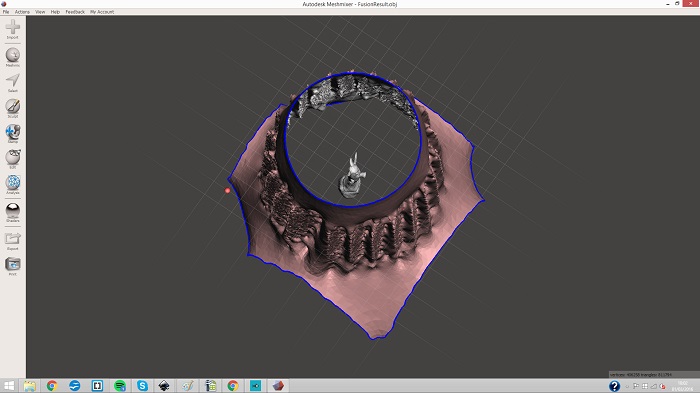The height and width of the screenshot is (393, 700).
Task: Open Spotify from the taskbar
Action: pyautogui.click(x=120, y=386)
